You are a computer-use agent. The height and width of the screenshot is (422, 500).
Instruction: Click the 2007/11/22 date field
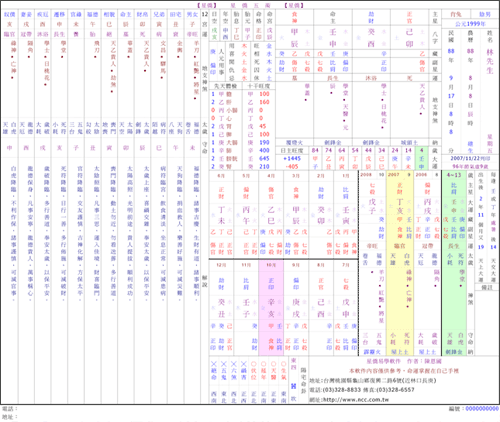click(x=470, y=159)
